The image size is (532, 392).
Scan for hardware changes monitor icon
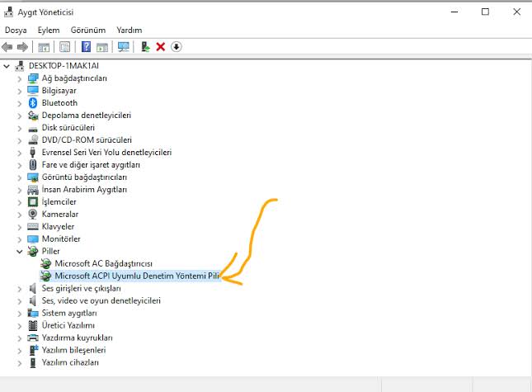[x=124, y=47]
